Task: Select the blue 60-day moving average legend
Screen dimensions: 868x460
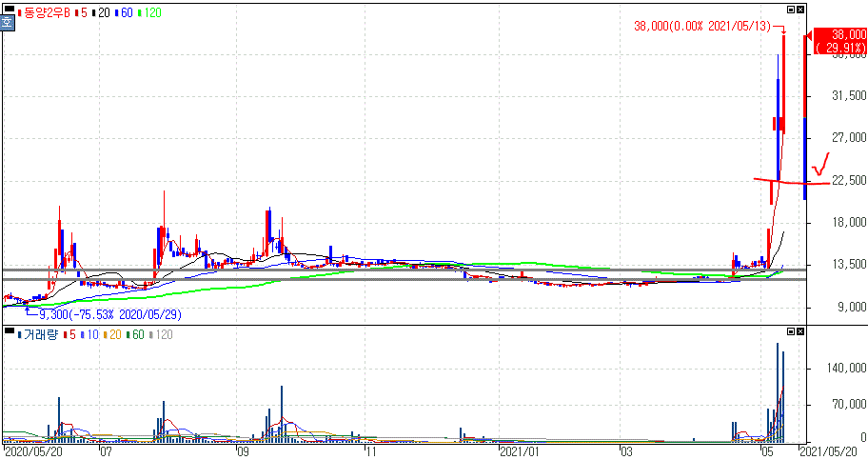Action: pyautogui.click(x=124, y=12)
